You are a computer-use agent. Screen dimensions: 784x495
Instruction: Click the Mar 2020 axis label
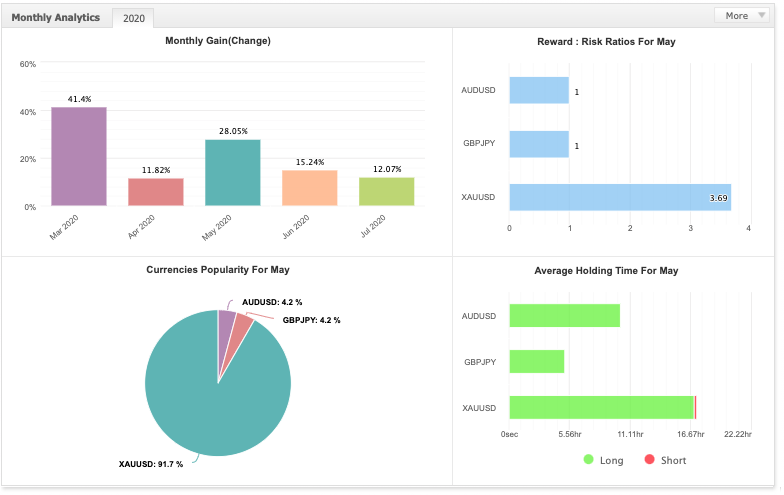[64, 228]
